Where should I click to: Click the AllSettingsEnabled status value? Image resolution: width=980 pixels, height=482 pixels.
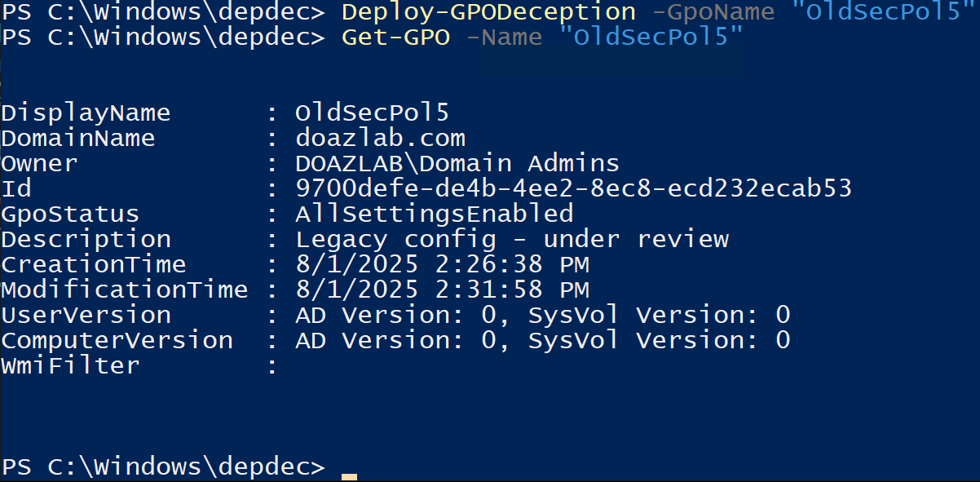coord(434,214)
